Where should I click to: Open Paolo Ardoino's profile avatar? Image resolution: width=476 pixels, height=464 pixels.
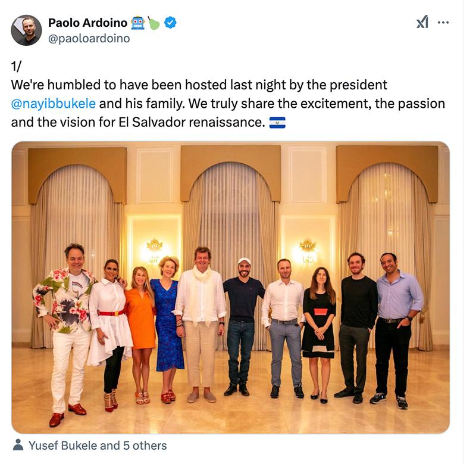pos(26,30)
